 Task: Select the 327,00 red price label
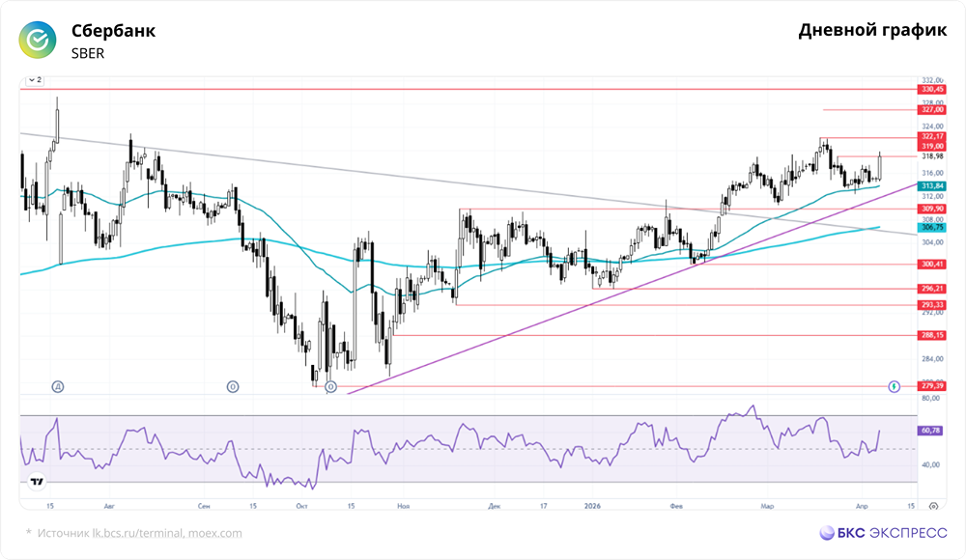click(x=932, y=110)
